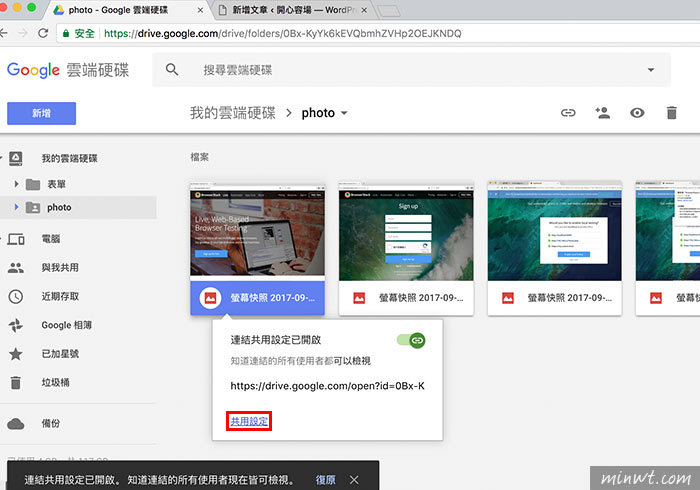Click the 檔案 section heading
This screenshot has width=700, height=490.
click(x=200, y=157)
